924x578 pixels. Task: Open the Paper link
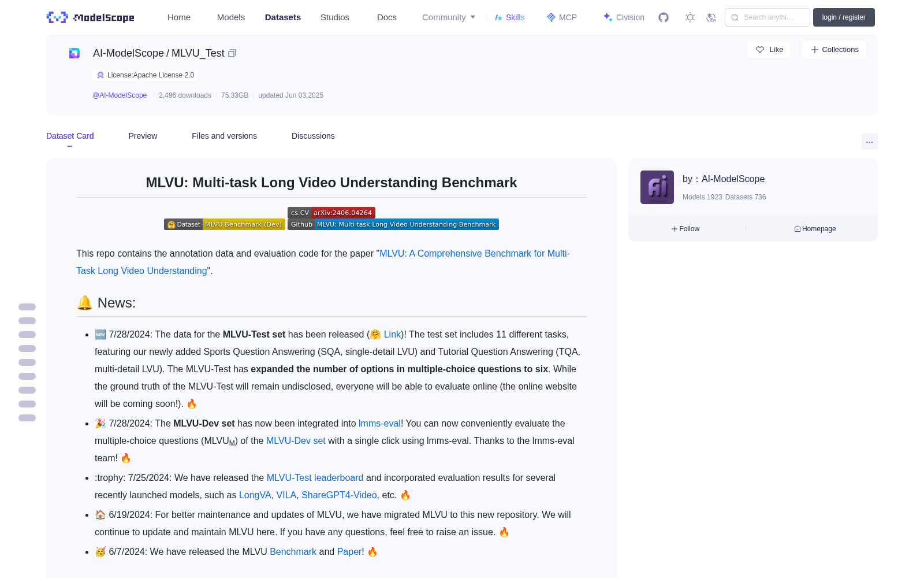point(349,551)
